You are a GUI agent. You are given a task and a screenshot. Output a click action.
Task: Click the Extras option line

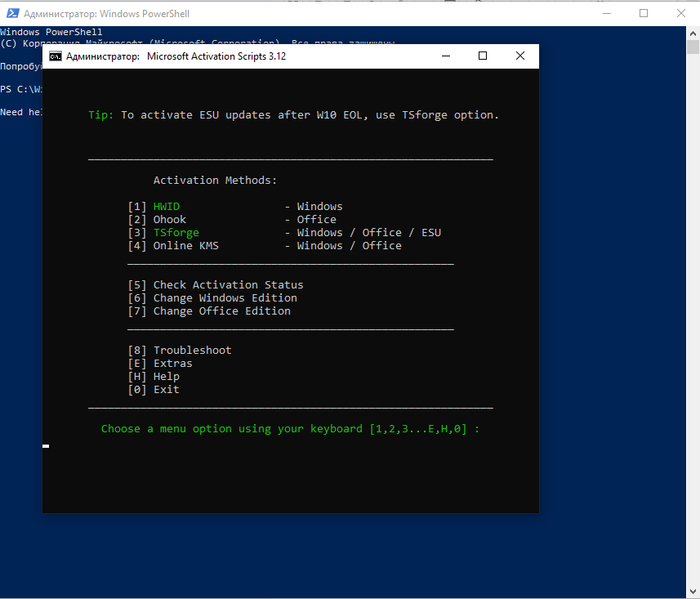pyautogui.click(x=160, y=363)
